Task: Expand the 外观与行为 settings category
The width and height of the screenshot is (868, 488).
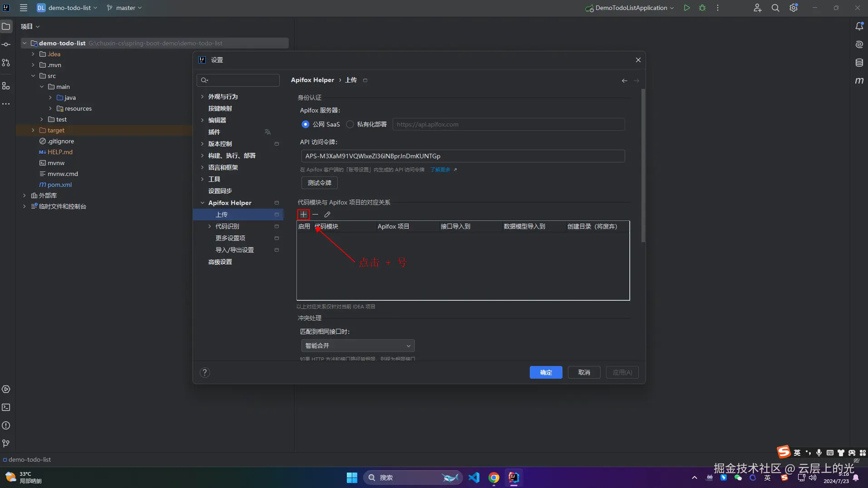Action: tap(202, 97)
